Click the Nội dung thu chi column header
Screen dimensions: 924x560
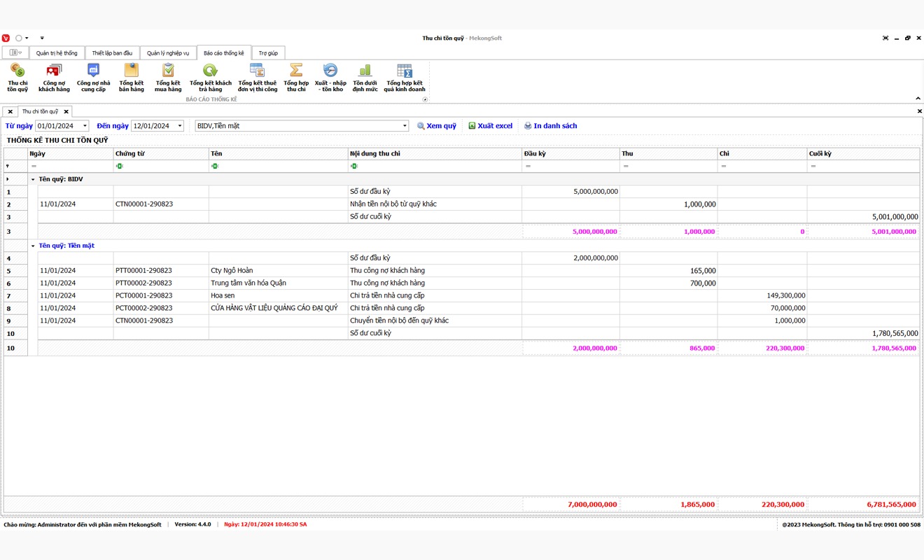point(434,154)
